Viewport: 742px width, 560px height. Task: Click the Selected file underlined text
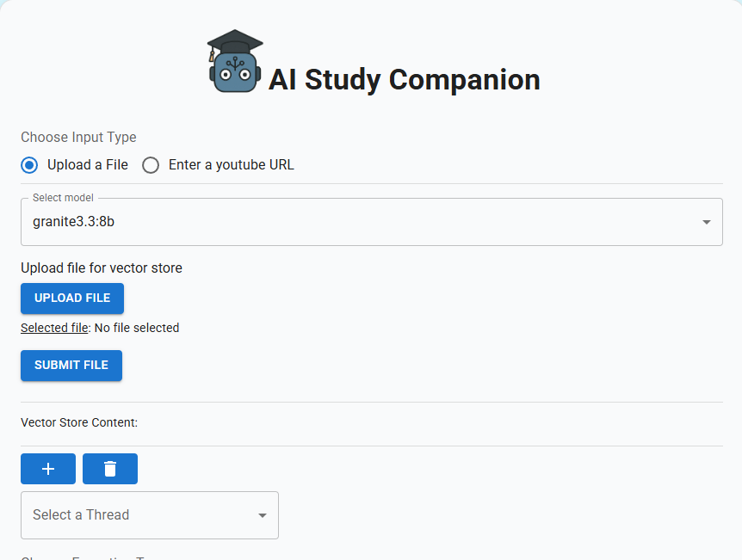pyautogui.click(x=54, y=328)
